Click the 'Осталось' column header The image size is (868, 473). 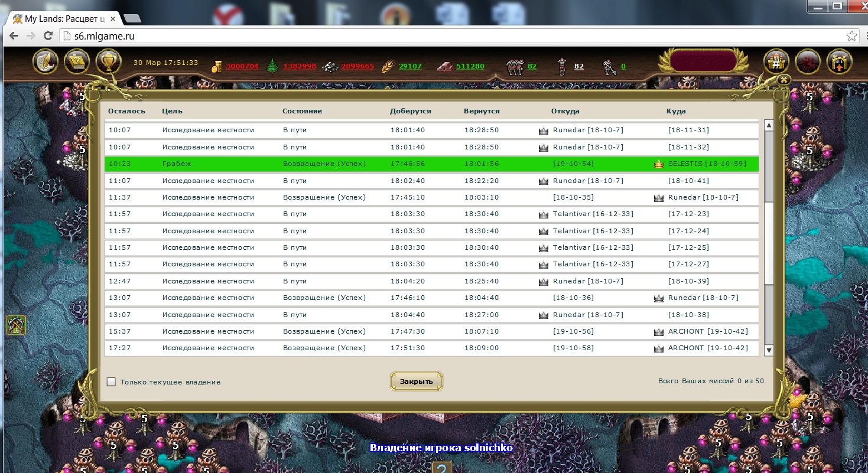126,111
